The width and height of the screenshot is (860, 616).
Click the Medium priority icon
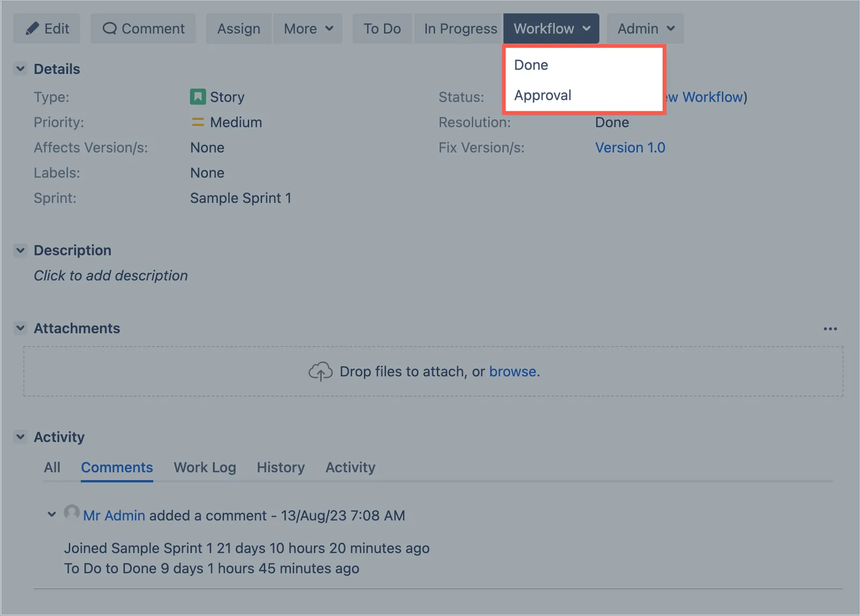198,122
